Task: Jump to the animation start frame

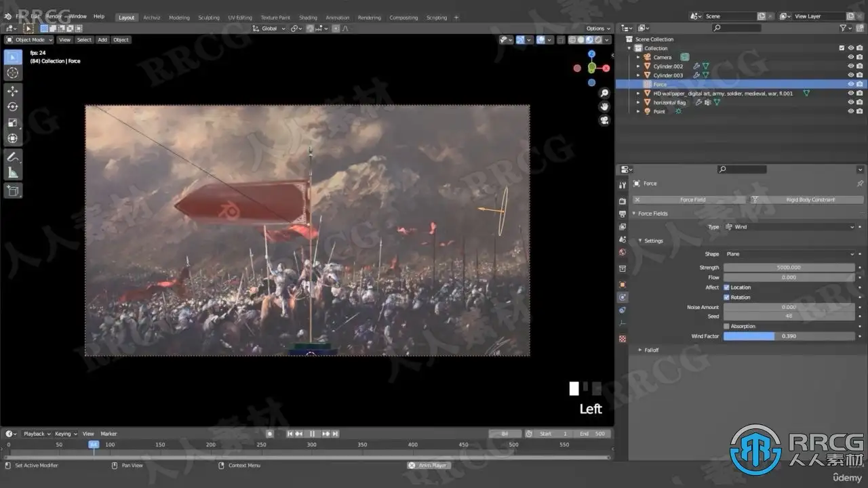Action: point(290,434)
